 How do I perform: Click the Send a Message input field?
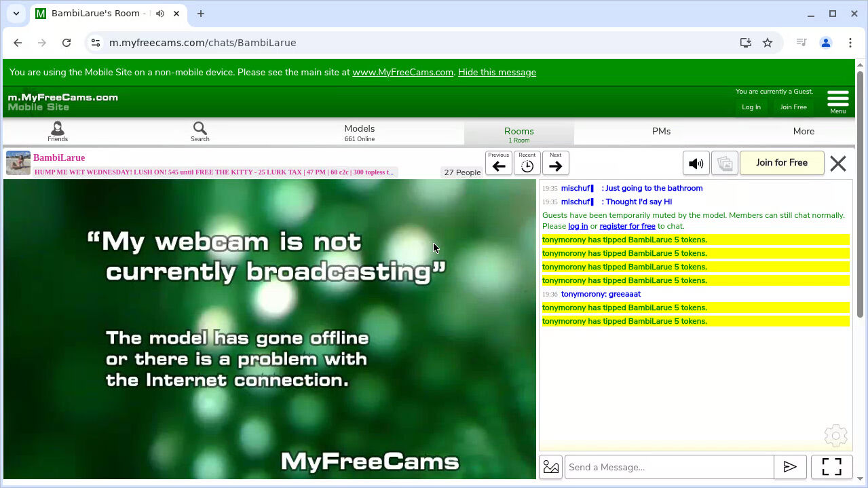(669, 467)
